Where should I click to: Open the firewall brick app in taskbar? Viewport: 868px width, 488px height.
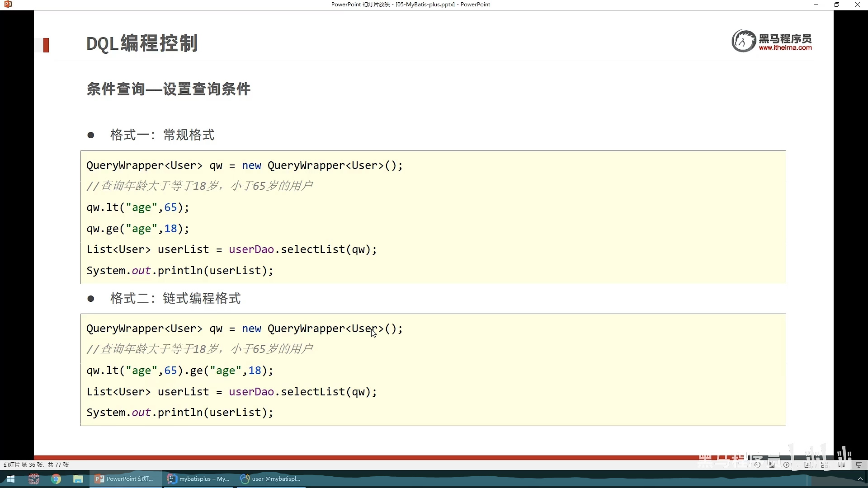34,479
